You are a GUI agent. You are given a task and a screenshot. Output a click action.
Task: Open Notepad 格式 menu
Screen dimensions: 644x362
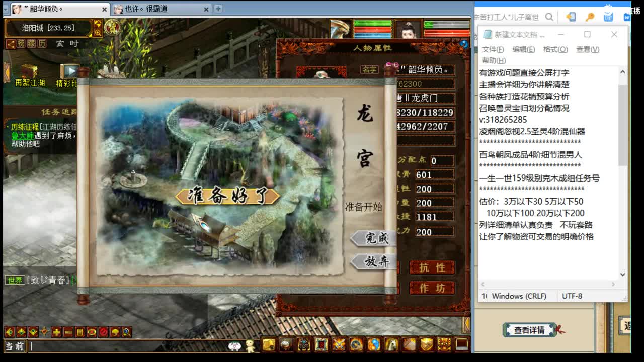click(555, 49)
